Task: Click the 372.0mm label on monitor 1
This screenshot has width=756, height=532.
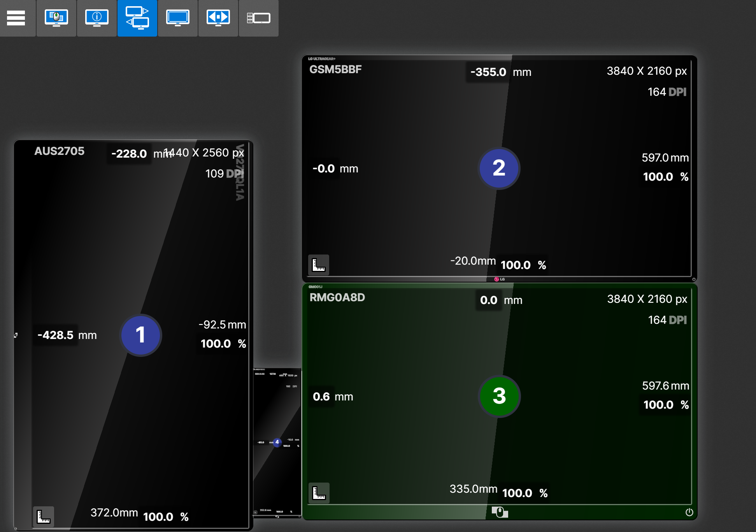Action: (114, 513)
